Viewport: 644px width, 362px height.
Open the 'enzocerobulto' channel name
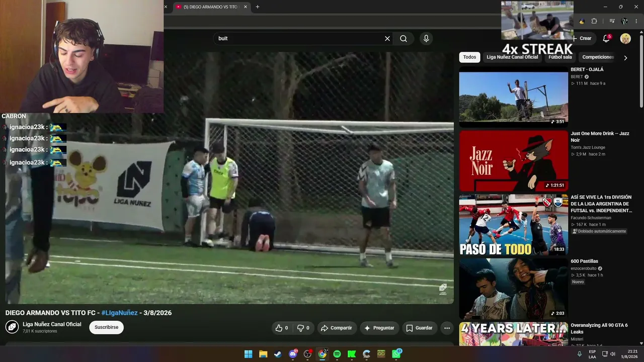tap(584, 268)
